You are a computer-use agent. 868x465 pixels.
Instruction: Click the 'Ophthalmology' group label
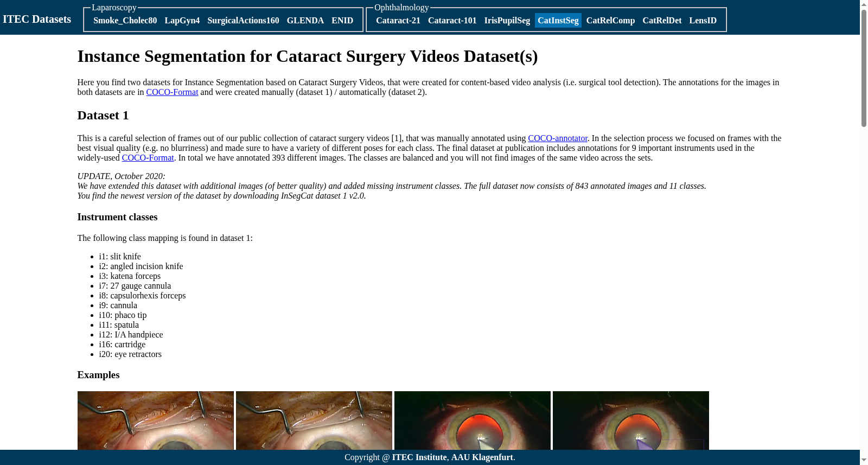coord(401,8)
